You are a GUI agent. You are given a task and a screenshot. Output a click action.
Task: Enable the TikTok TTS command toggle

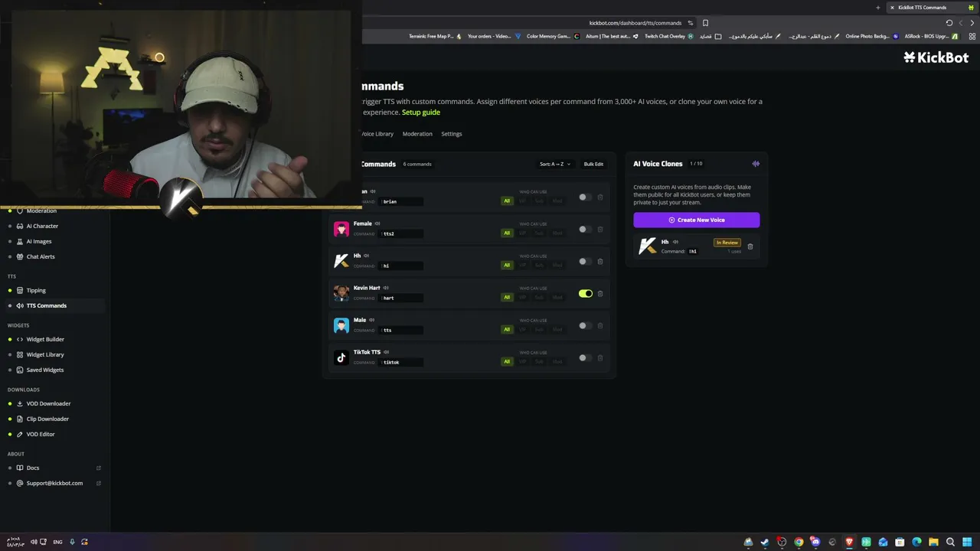pos(585,358)
